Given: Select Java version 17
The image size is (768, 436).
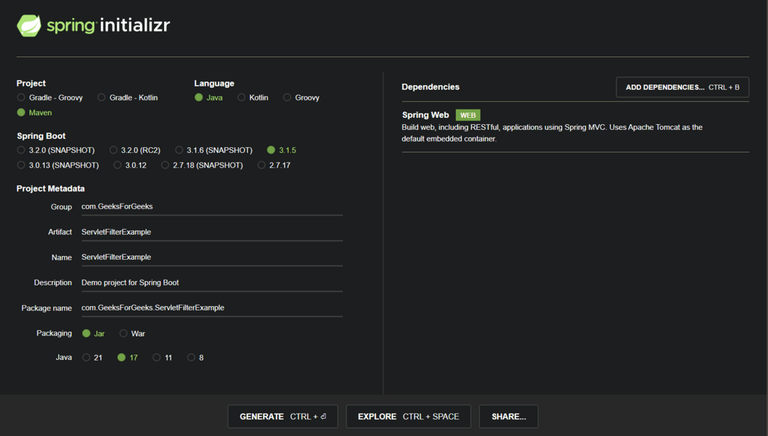Looking at the screenshot, I should (x=128, y=358).
